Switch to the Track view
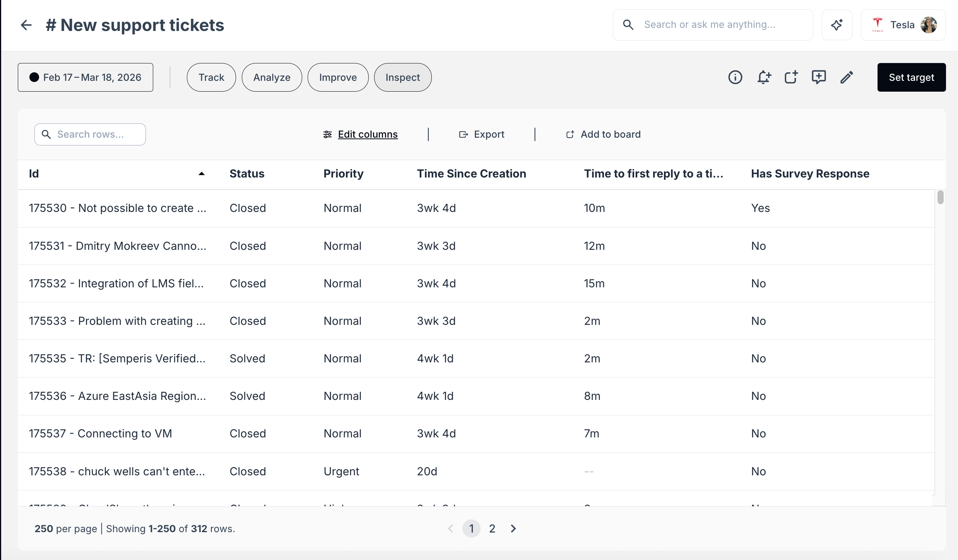This screenshot has height=560, width=958. (x=210, y=77)
